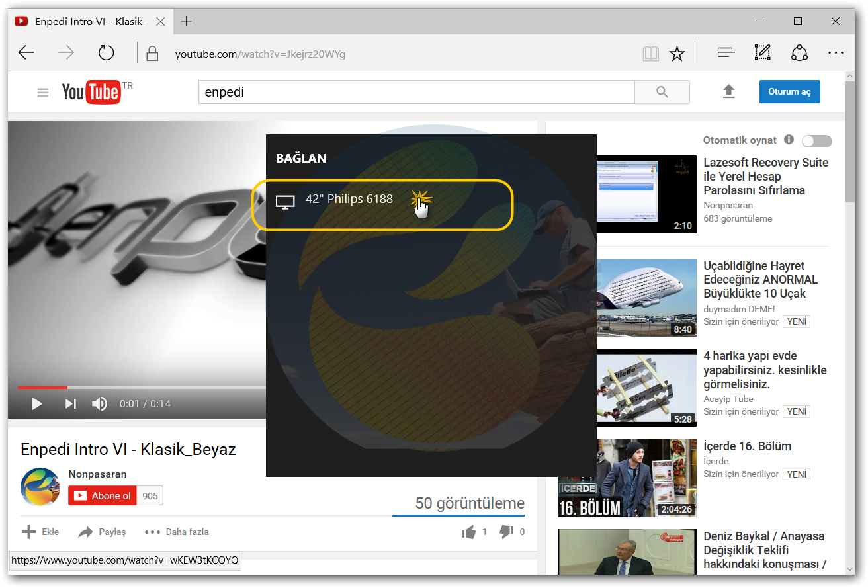This screenshot has height=588, width=868.
Task: Mute the video with speaker icon
Action: pos(100,403)
